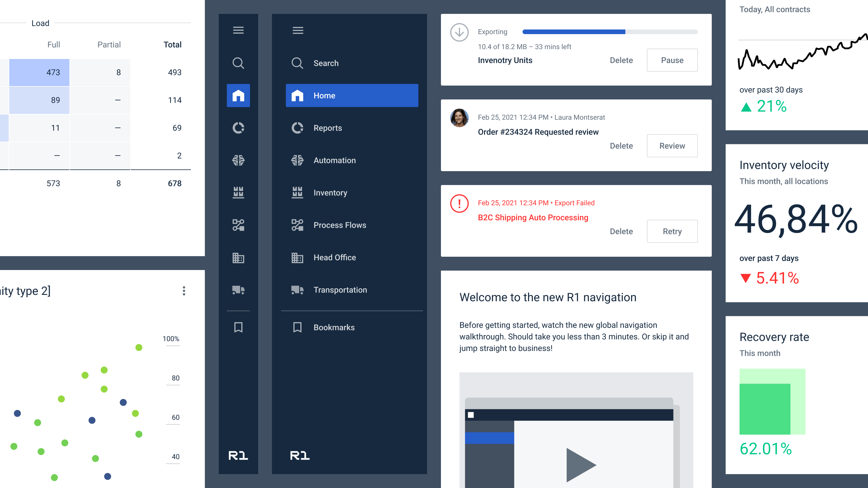Screen dimensions: 868x488
Task: Click transportation truck icon in collapsed sidebar
Action: click(x=238, y=290)
